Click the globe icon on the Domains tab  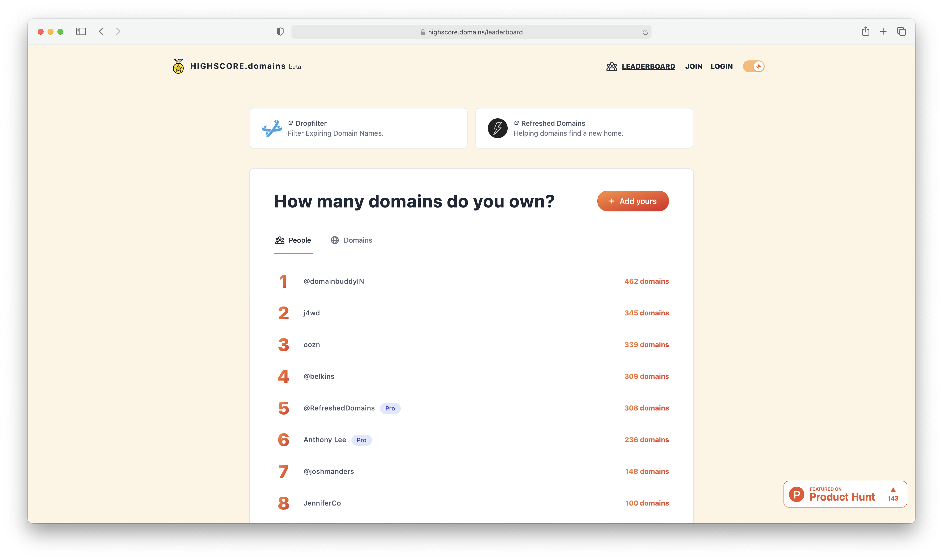334,240
